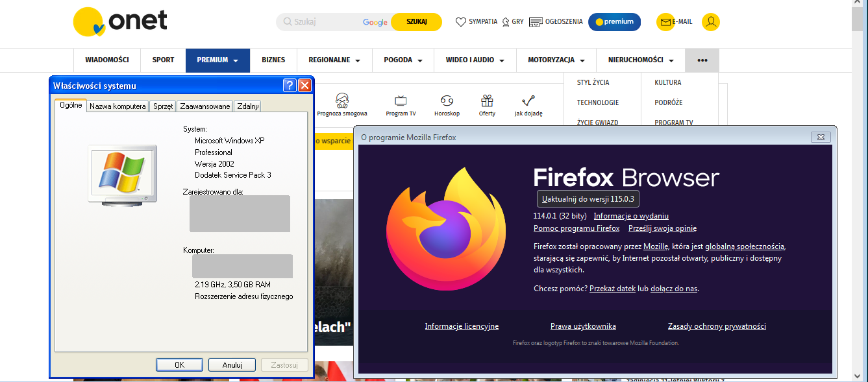Open Sympatia heart icon link
This screenshot has height=382, width=868.
(461, 22)
